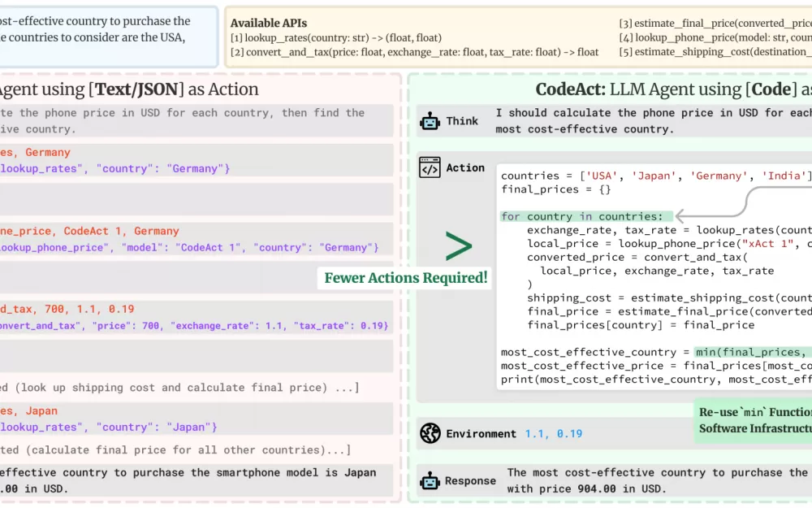Screen dimensions: 812x508
Task: Click the globe icon beside Environment
Action: point(430,434)
